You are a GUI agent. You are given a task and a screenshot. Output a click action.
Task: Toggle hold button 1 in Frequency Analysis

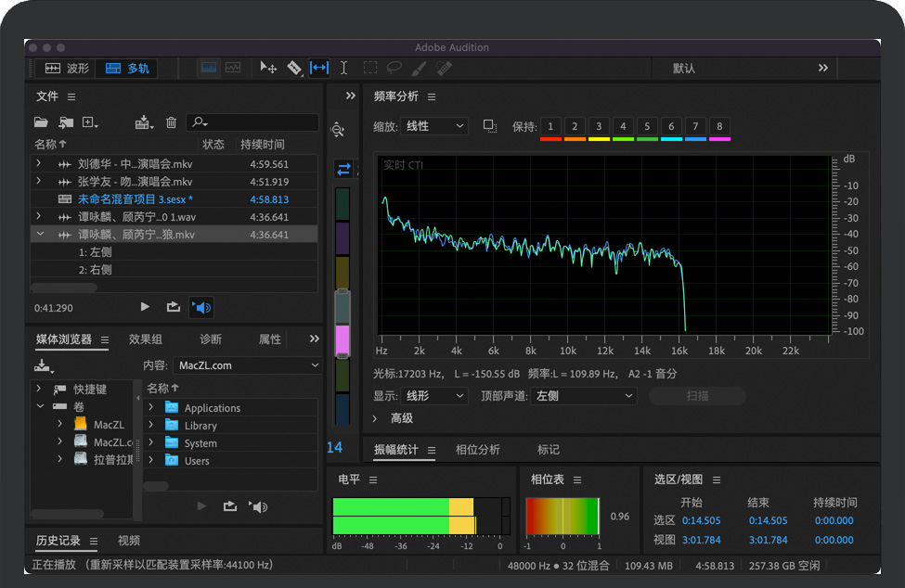tap(550, 127)
